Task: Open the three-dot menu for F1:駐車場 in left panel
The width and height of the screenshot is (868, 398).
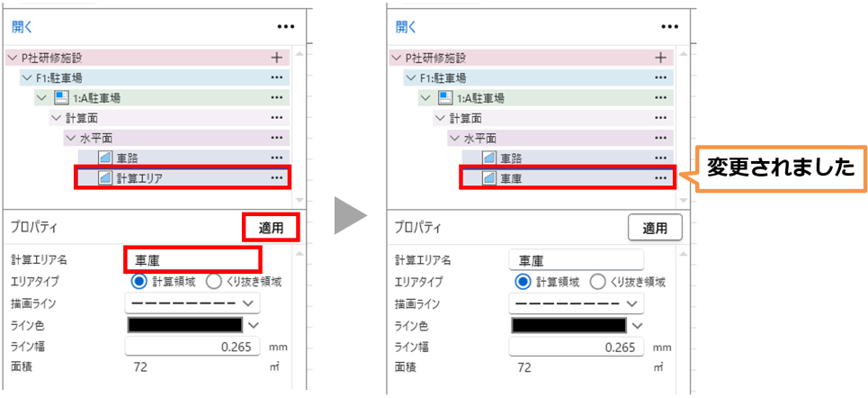Action: [276, 77]
